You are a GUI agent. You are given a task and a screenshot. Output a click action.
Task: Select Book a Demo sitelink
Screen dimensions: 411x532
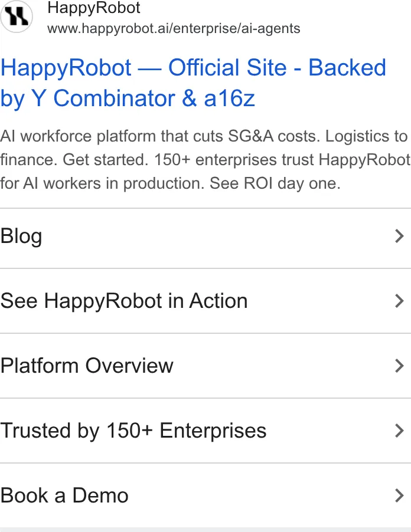pyautogui.click(x=206, y=495)
